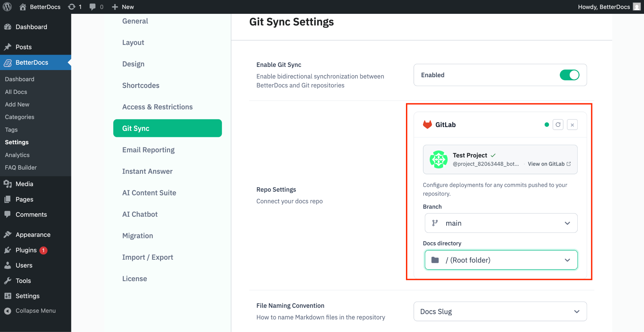This screenshot has width=644, height=332.
Task: Refresh the GitLab connection
Action: coord(558,125)
